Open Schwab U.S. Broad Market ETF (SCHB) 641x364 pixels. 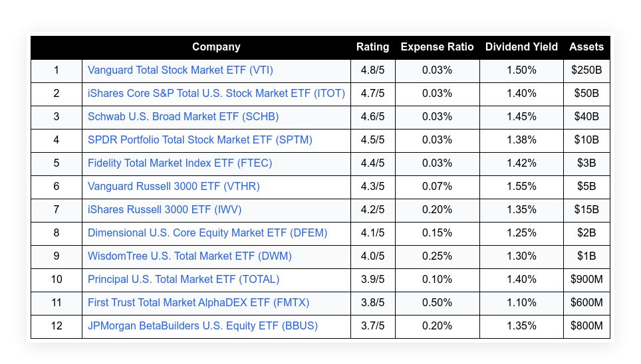183,116
